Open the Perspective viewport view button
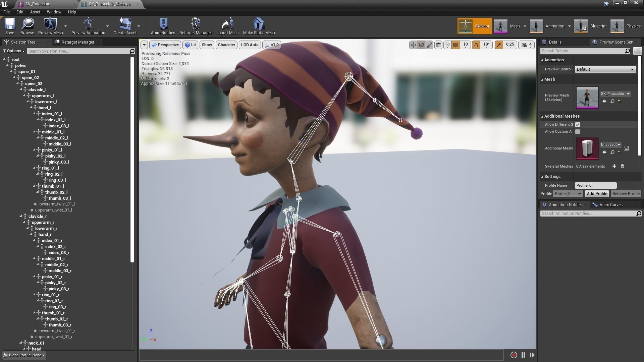Image resolution: width=644 pixels, height=362 pixels. tap(165, 45)
